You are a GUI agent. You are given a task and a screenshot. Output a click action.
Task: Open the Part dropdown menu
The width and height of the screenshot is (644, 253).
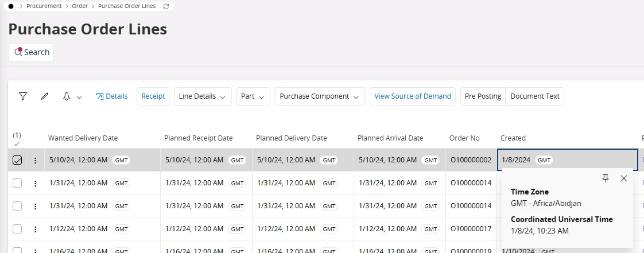[x=253, y=96]
